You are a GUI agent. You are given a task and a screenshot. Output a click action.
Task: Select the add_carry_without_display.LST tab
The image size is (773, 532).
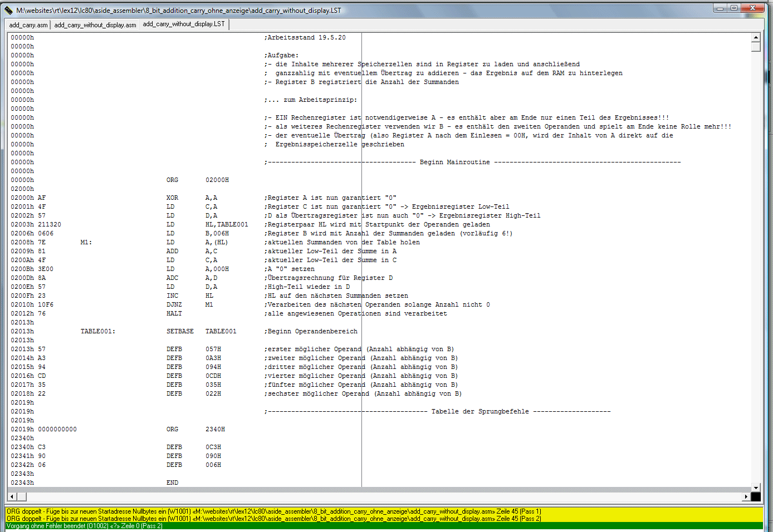[184, 24]
